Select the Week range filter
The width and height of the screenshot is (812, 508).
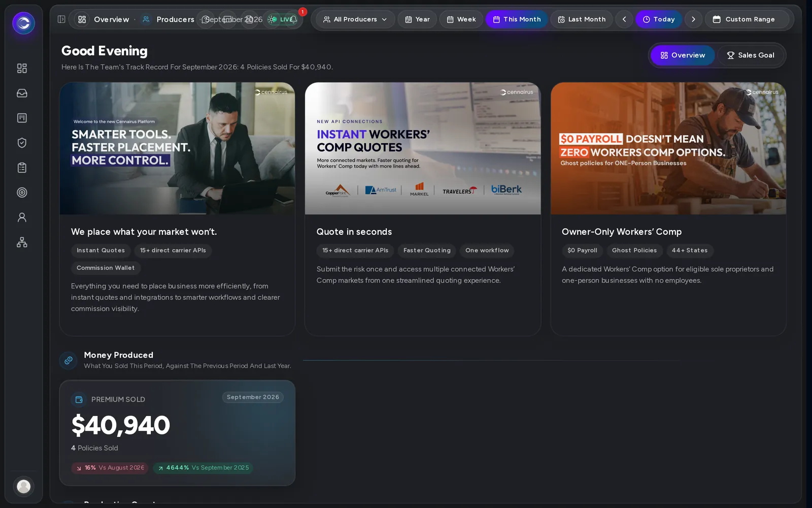(461, 19)
